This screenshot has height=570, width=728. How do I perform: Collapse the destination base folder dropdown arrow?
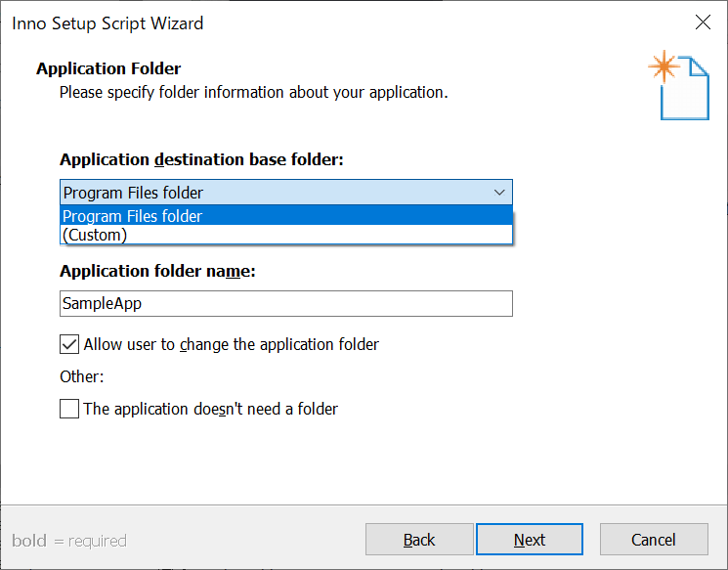tap(499, 193)
